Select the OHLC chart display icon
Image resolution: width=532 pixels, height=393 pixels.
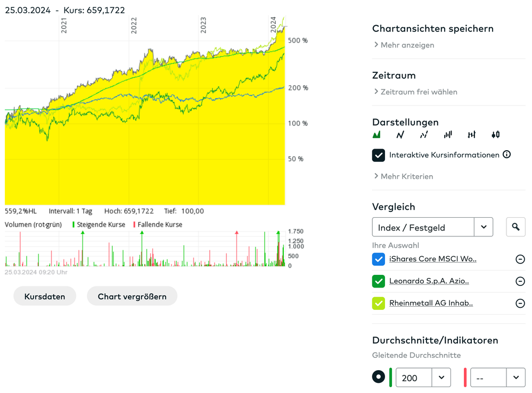pos(471,135)
